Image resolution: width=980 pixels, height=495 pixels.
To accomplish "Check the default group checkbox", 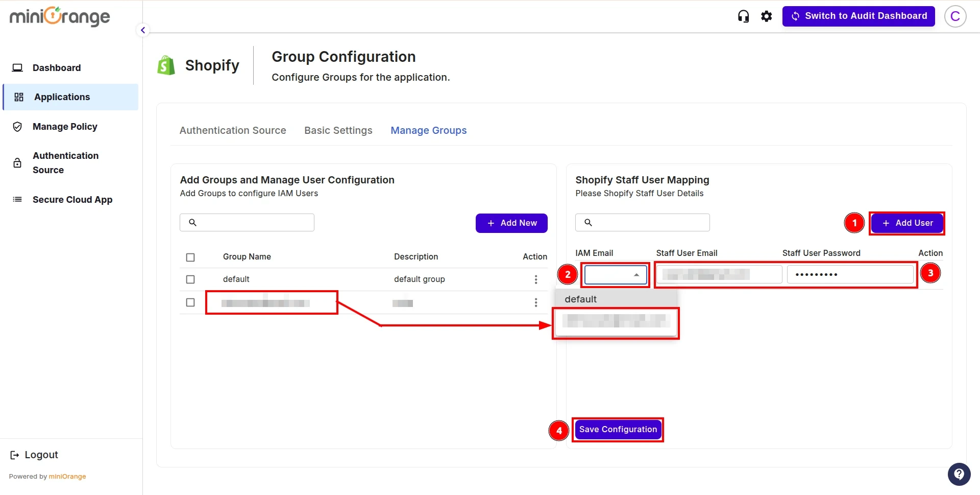I will click(x=190, y=279).
